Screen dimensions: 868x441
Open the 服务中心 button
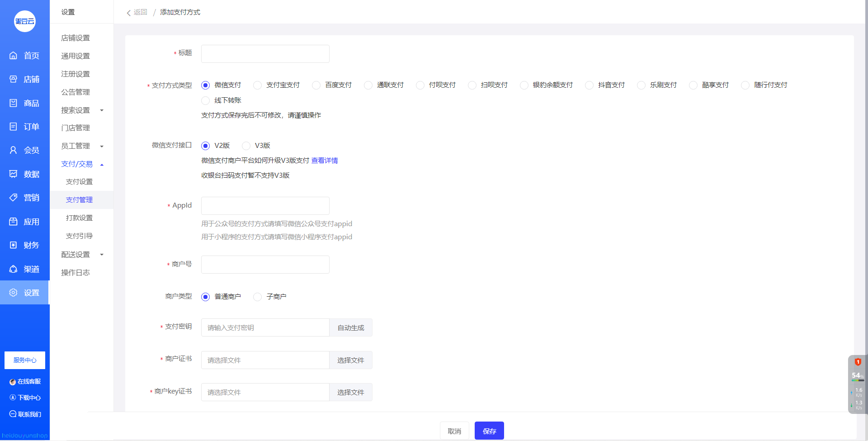pyautogui.click(x=25, y=360)
